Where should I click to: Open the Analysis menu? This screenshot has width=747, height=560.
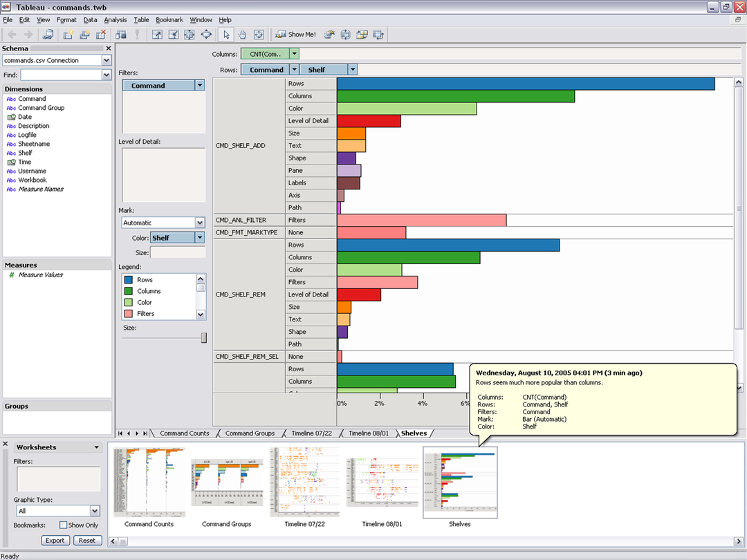(116, 20)
